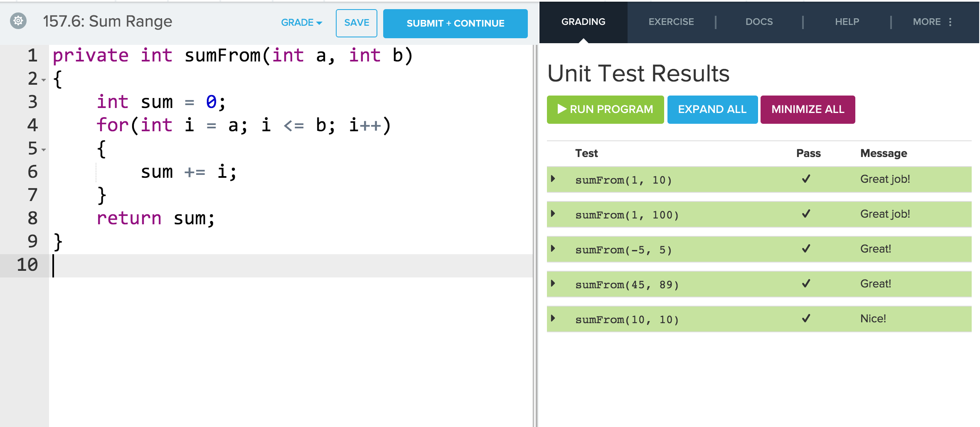Switch to the EXERCISE tab
980x427 pixels.
(671, 22)
